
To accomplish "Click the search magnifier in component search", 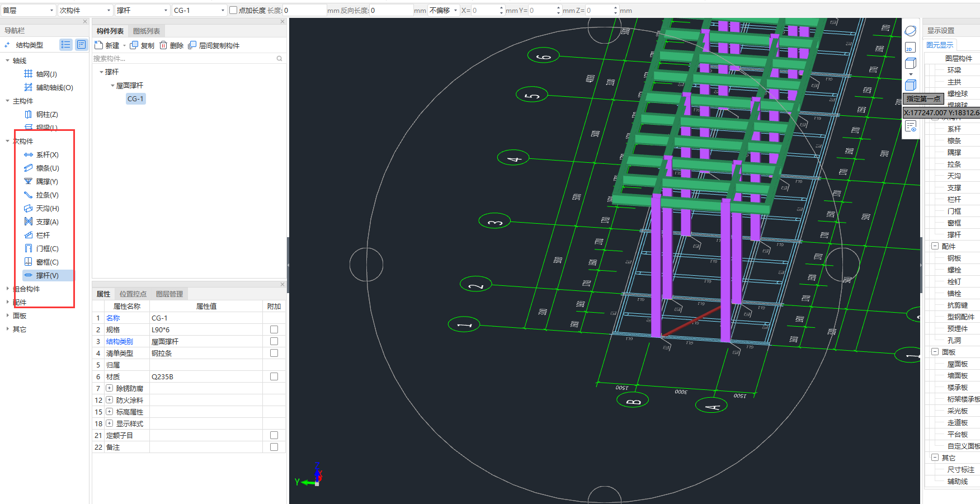I will click(x=279, y=58).
